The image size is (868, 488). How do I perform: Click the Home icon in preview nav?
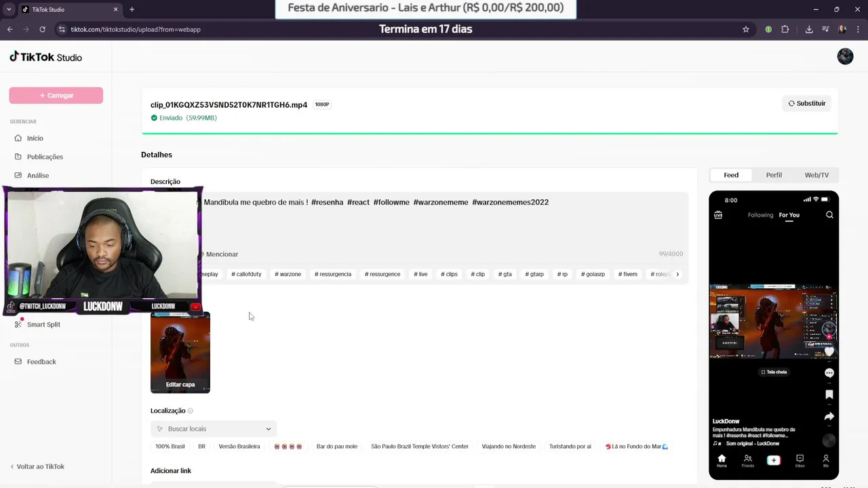click(x=722, y=461)
